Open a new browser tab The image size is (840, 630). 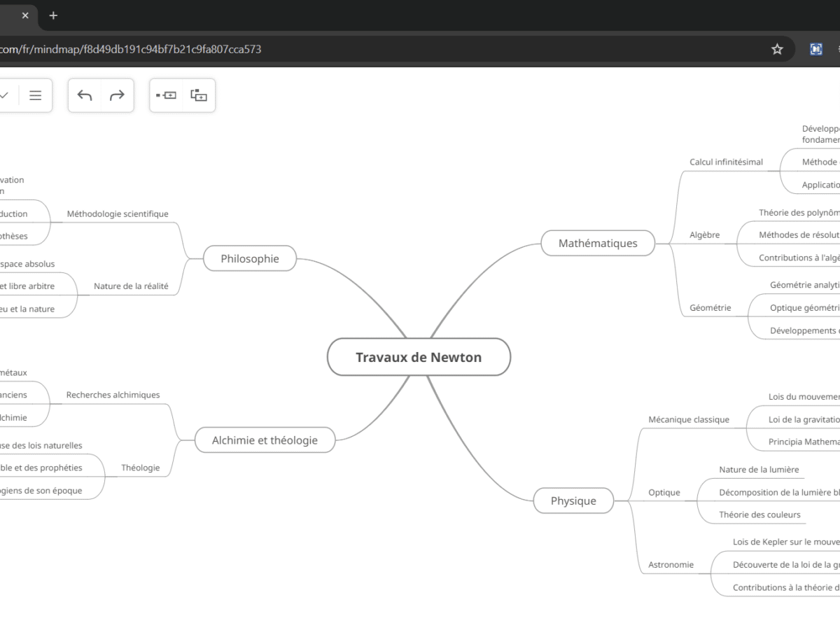(53, 15)
